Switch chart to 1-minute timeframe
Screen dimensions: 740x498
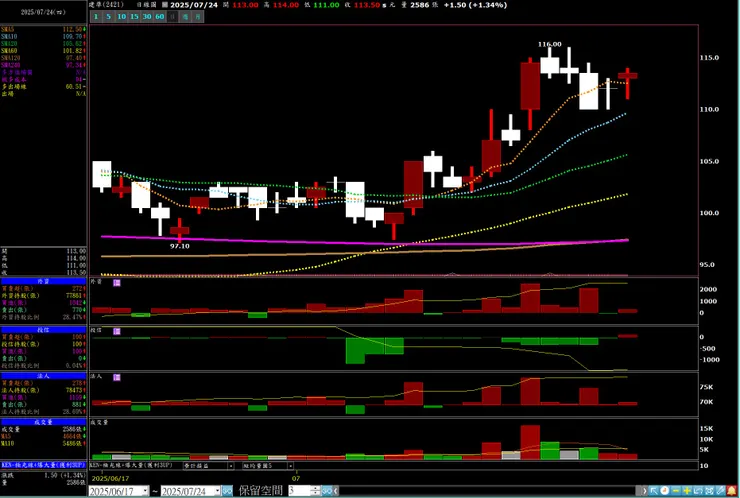coord(96,17)
